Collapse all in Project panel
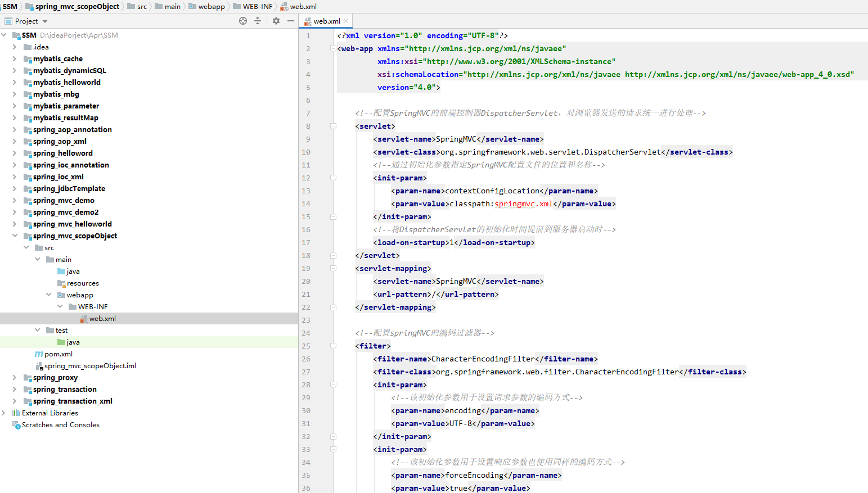868x493 pixels. pos(258,21)
